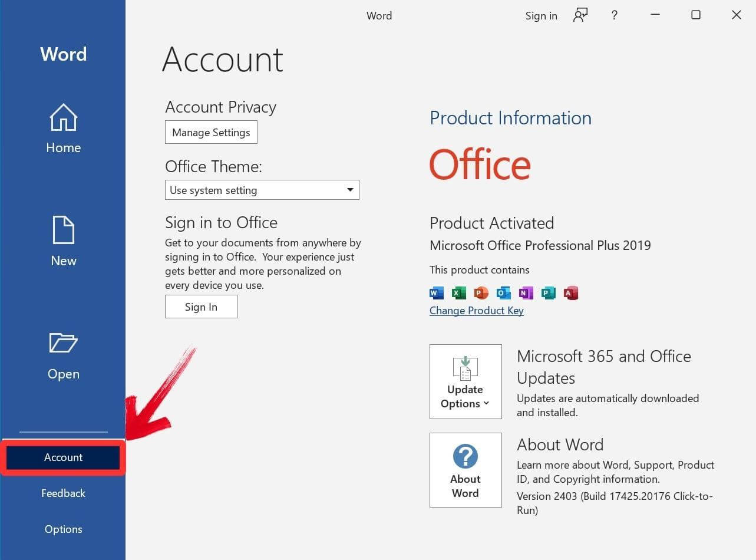The width and height of the screenshot is (756, 560).
Task: Click the Publisher app icon in product list
Action: pos(549,292)
